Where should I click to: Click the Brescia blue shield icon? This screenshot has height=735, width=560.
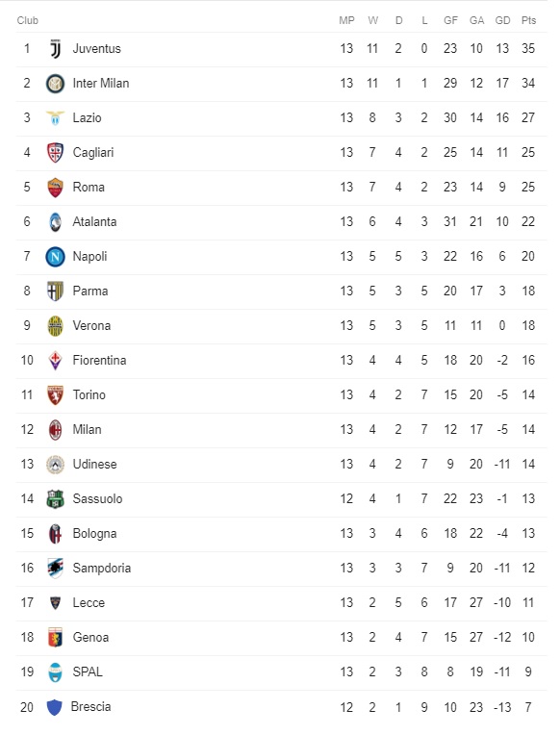tap(55, 707)
